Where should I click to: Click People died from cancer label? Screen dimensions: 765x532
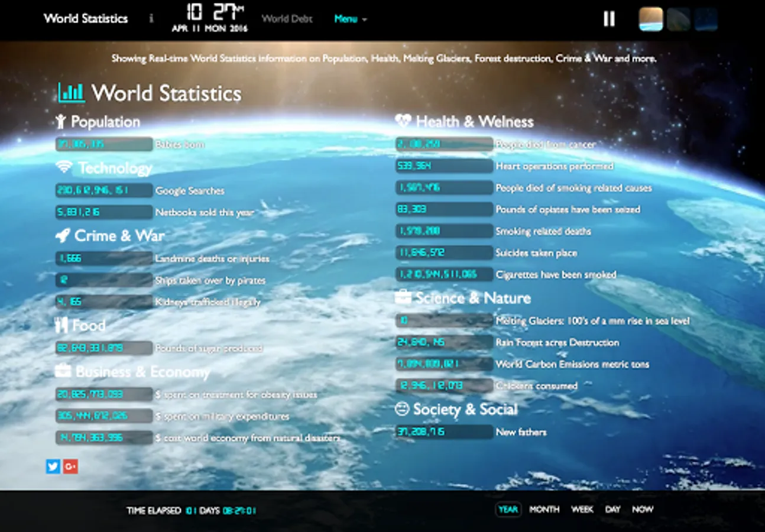pos(546,144)
